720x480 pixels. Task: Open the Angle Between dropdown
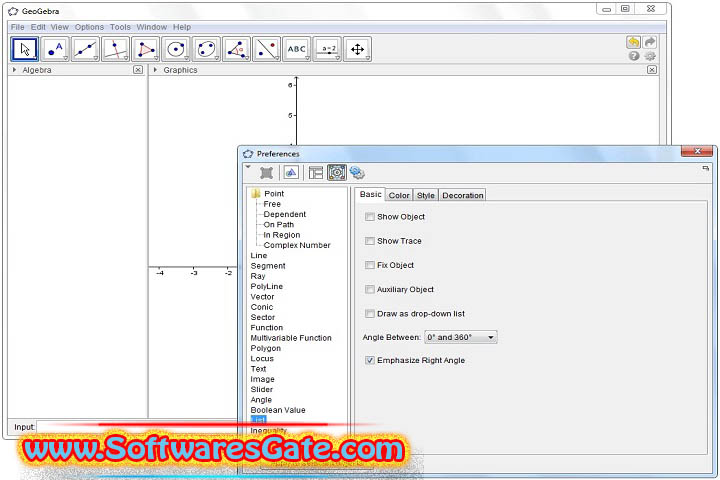(x=461, y=337)
